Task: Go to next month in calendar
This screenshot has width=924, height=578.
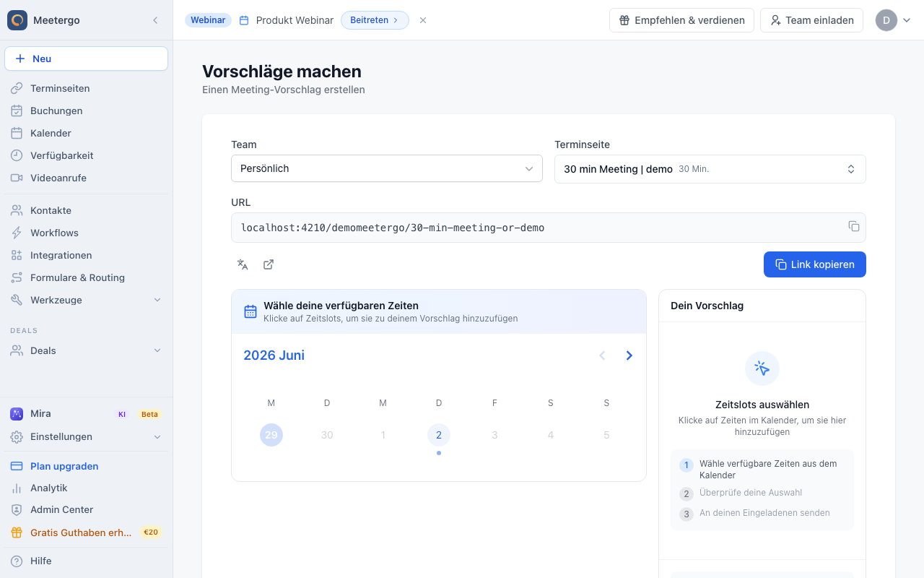Action: 629,355
